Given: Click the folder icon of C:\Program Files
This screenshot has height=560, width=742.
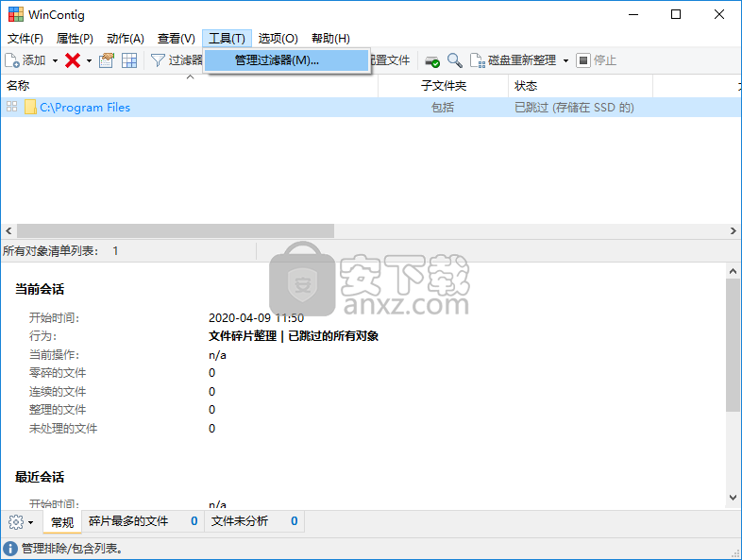Looking at the screenshot, I should 30,108.
